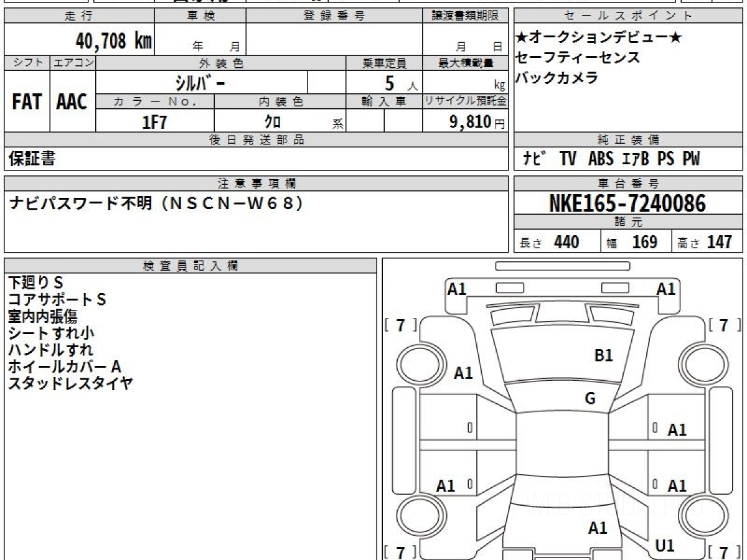Select the width value 169

645,242
